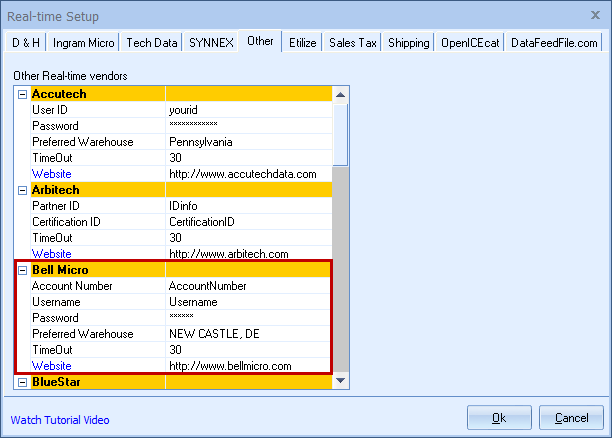Image resolution: width=612 pixels, height=438 pixels.
Task: Select the 'Account Number' label
Action: coord(72,286)
